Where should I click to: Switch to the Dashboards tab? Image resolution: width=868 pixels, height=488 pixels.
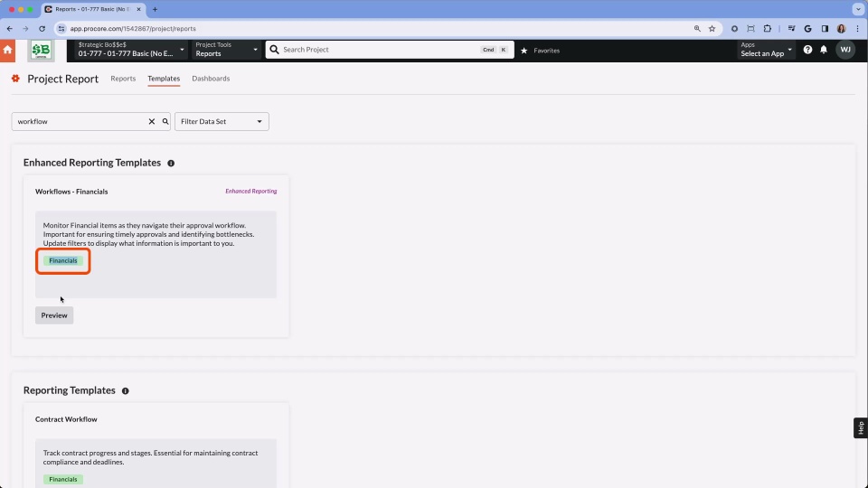[211, 79]
